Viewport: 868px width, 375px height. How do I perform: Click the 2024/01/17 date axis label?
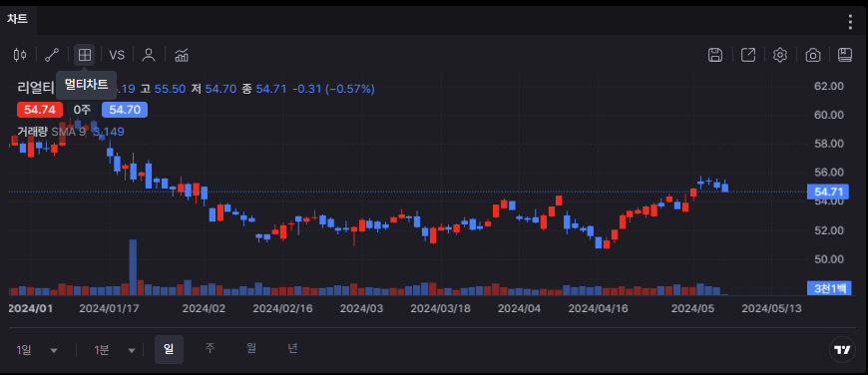pyautogui.click(x=110, y=308)
